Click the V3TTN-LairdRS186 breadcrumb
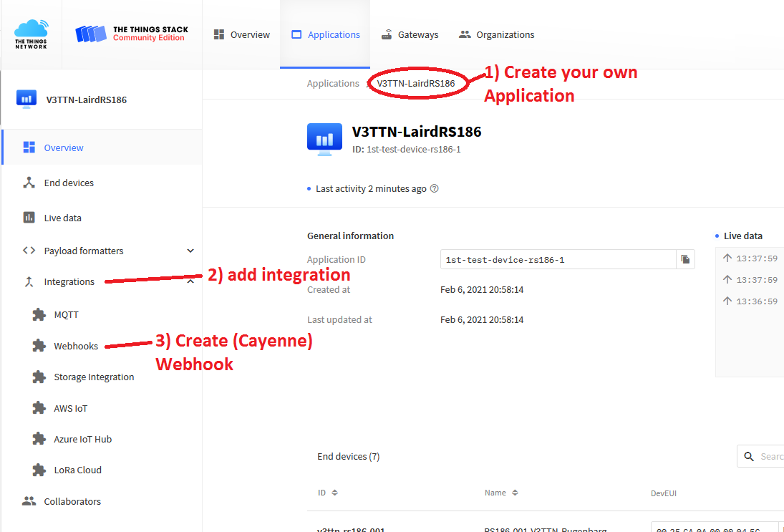The height and width of the screenshot is (532, 784). coord(416,84)
